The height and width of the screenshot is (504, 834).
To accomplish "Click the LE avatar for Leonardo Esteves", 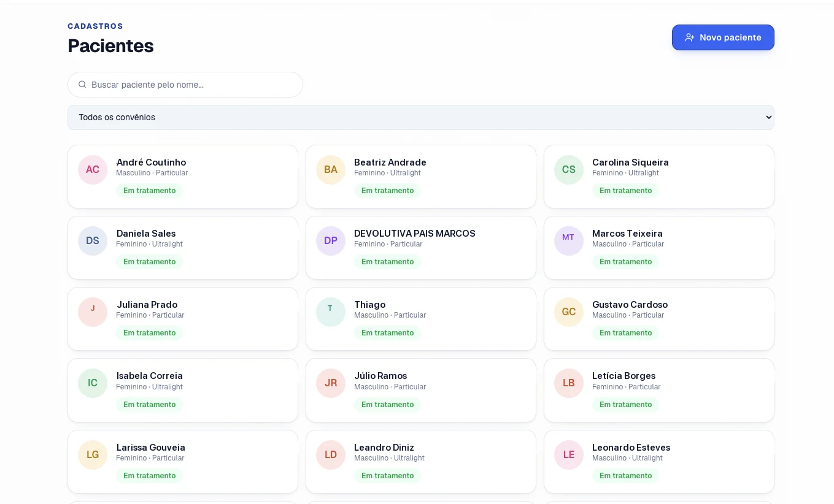I will tap(569, 455).
